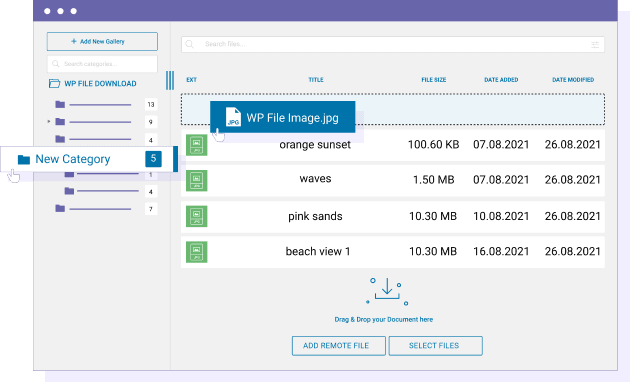Click the Drag & Drop your Document here text
Viewport: 630px width, 382px height.
[384, 319]
